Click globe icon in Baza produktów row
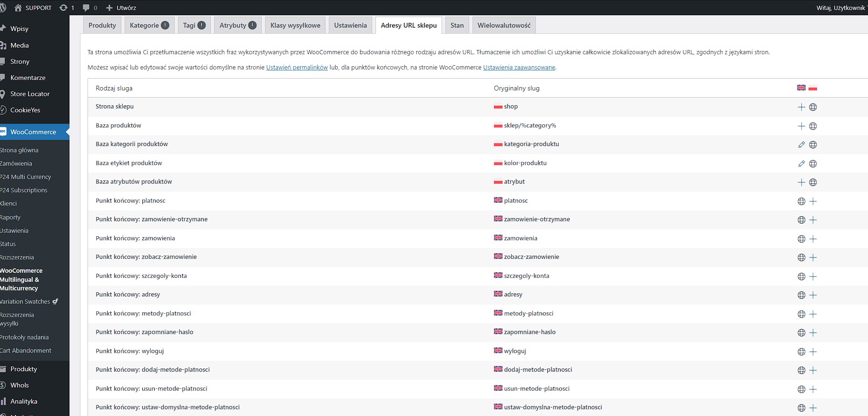868x416 pixels. pos(813,126)
